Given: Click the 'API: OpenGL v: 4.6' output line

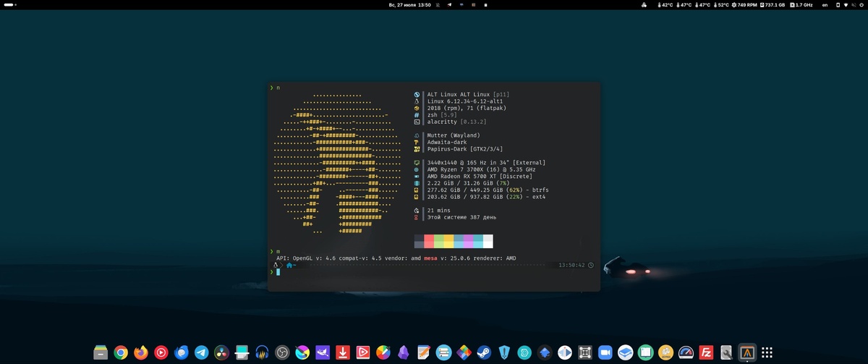Looking at the screenshot, I should (396, 258).
